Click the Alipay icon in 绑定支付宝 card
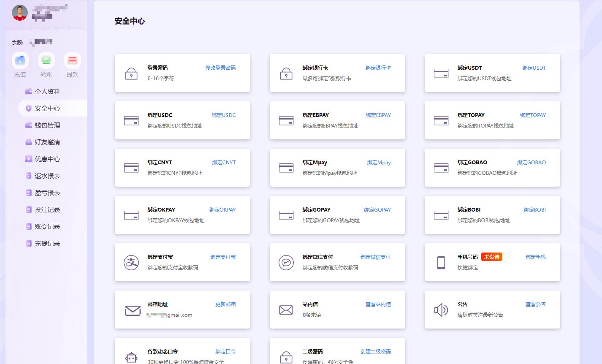The image size is (602, 364). click(131, 262)
